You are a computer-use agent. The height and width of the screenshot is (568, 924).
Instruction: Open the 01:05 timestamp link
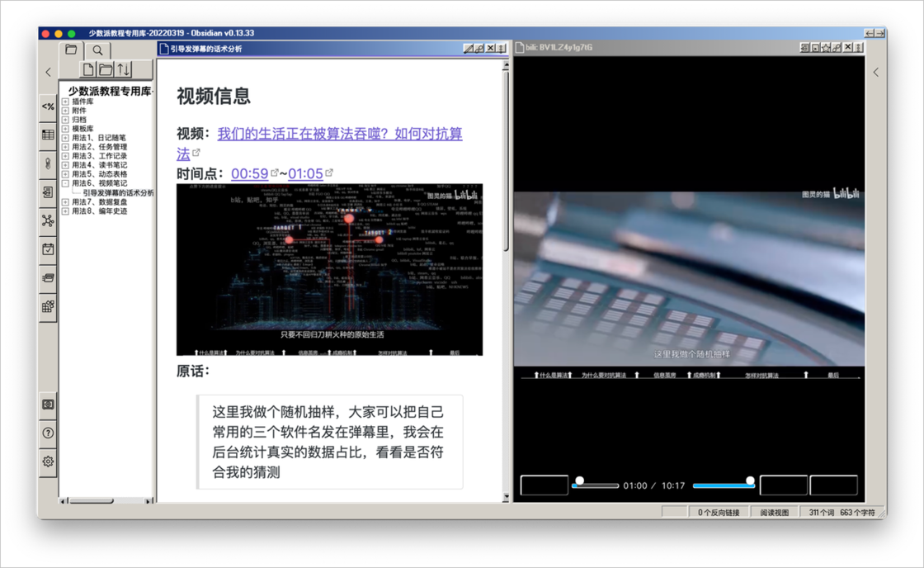[x=305, y=173]
